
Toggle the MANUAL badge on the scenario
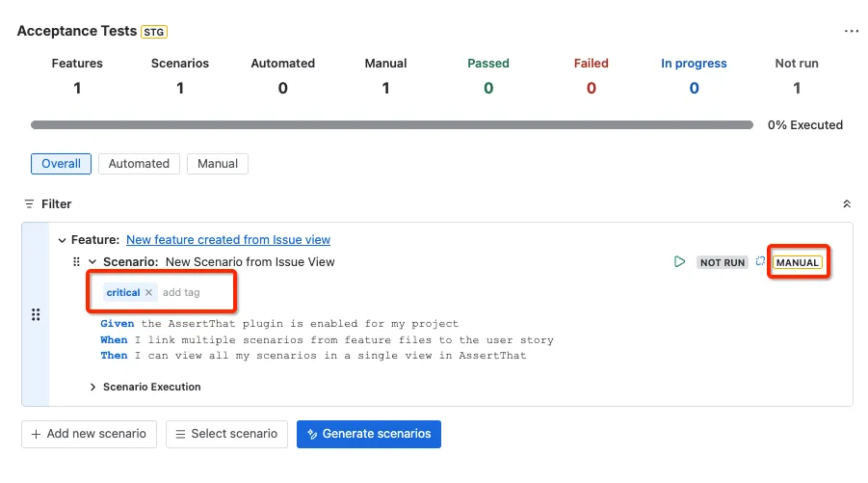[797, 262]
